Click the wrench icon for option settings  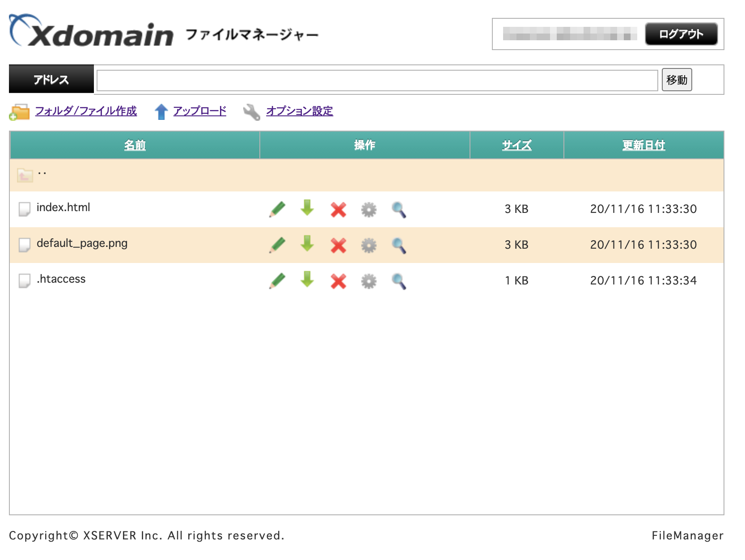pos(252,111)
